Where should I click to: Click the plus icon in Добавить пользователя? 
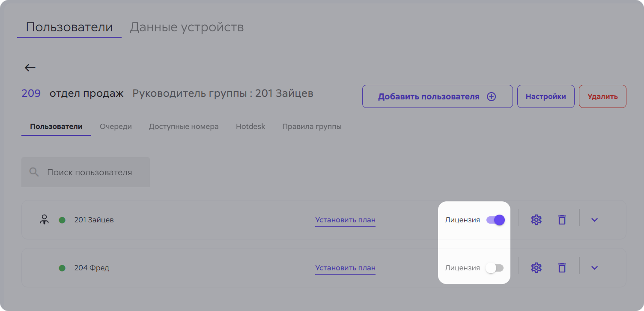[x=492, y=96]
